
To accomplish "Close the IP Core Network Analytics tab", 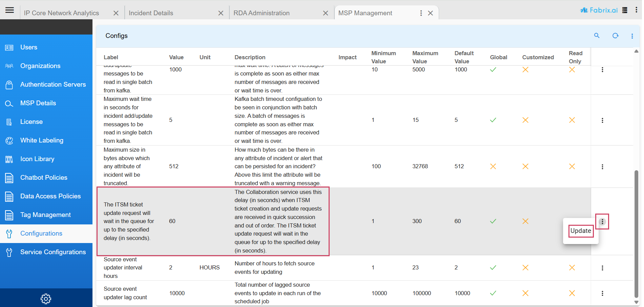I will click(116, 13).
